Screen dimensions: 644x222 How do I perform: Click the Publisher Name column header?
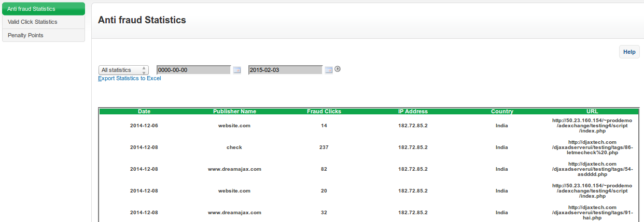tap(234, 111)
